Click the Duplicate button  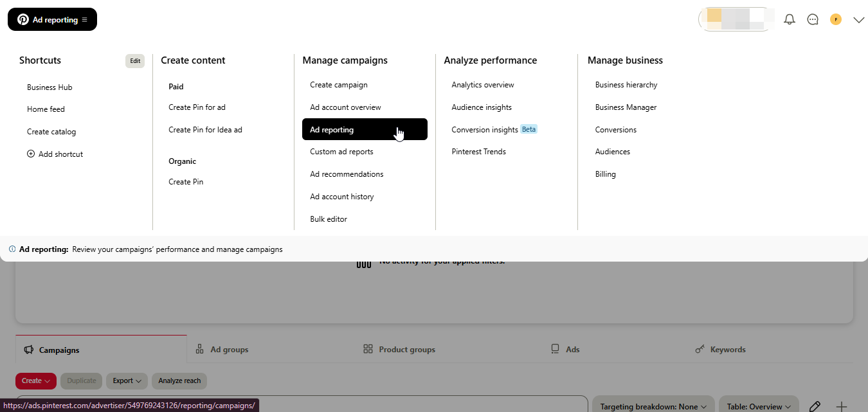(x=82, y=381)
